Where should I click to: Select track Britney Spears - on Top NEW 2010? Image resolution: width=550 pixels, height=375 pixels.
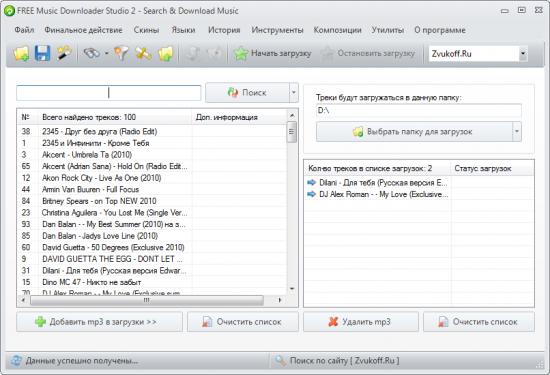[x=152, y=201]
